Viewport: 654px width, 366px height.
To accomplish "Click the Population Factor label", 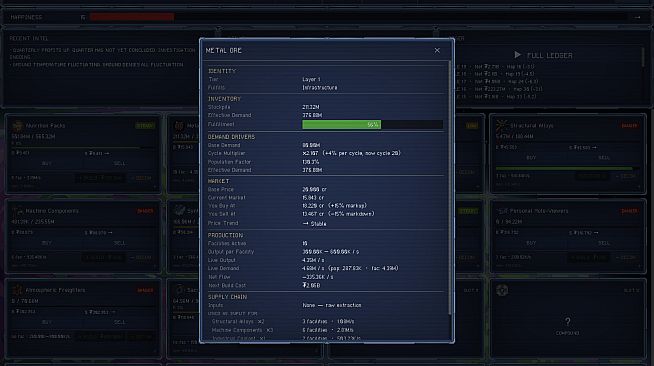I will click(229, 162).
